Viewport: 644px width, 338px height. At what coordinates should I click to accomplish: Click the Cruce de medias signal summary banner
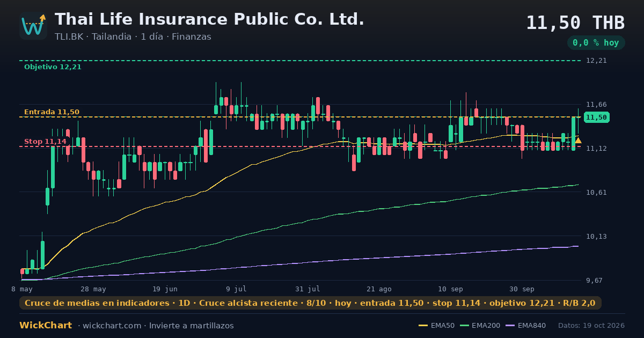(310, 303)
